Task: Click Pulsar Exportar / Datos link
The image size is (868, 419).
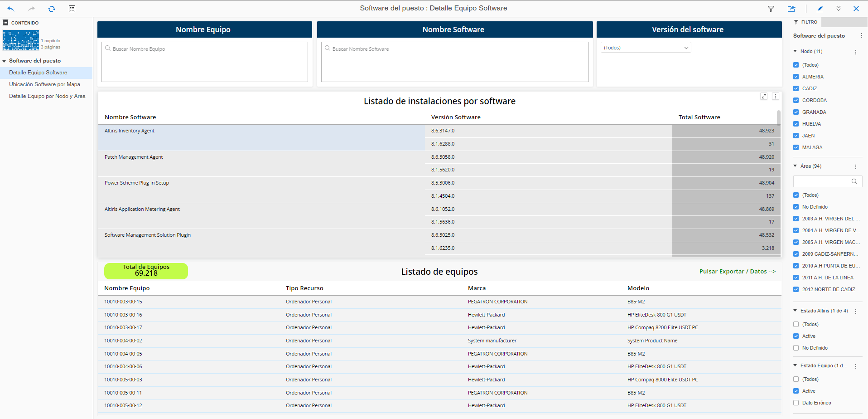Action: click(738, 272)
